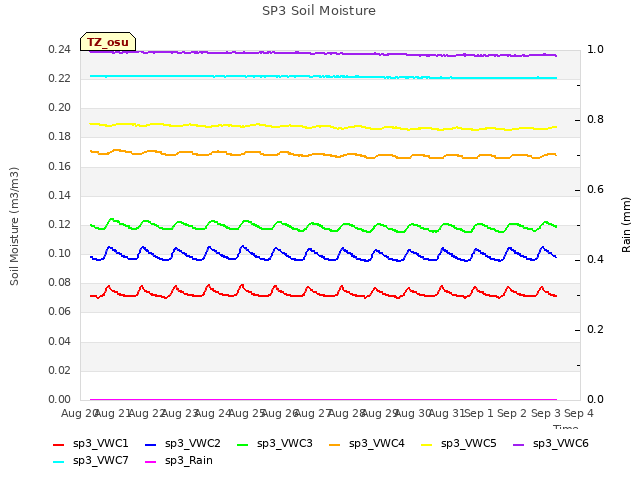This screenshot has height=480, width=640.
Task: Click the 0.8 right axis tick label
Action: [x=595, y=120]
